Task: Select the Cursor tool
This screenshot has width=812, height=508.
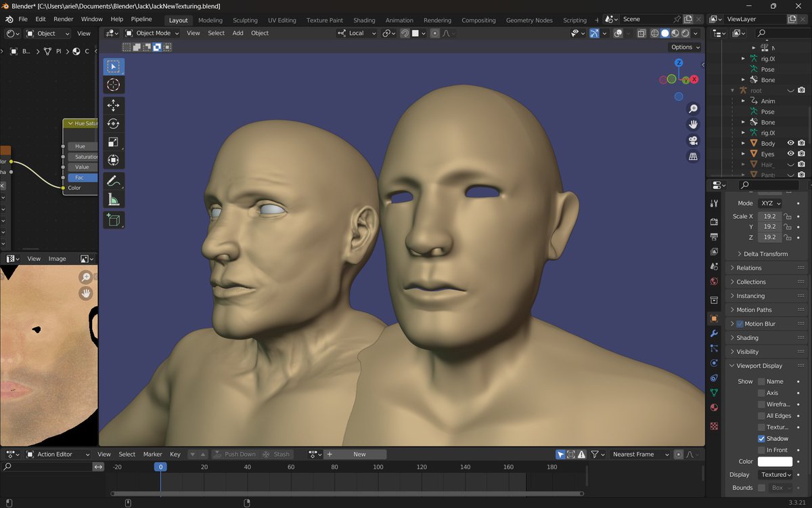Action: 113,85
